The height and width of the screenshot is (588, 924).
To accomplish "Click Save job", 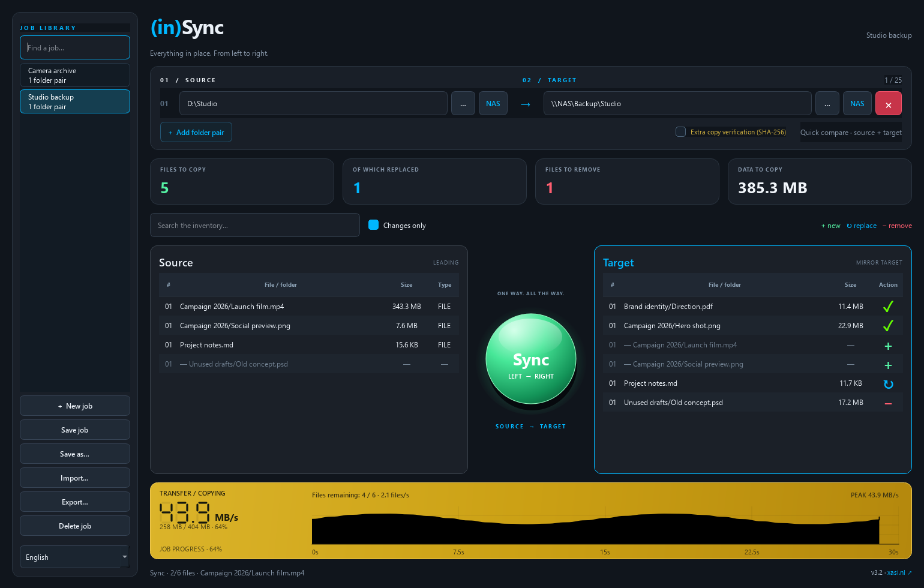I will pos(75,430).
